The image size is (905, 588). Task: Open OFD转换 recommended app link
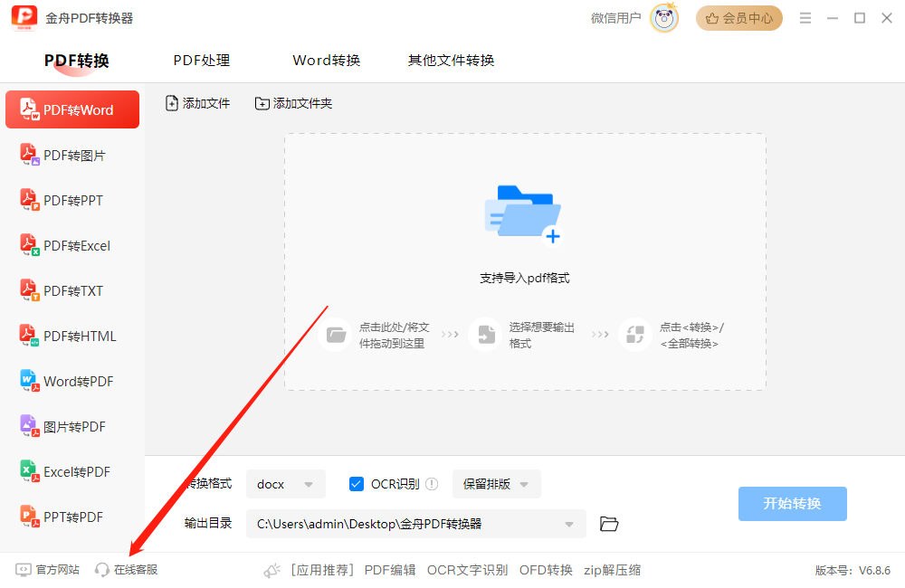(546, 570)
